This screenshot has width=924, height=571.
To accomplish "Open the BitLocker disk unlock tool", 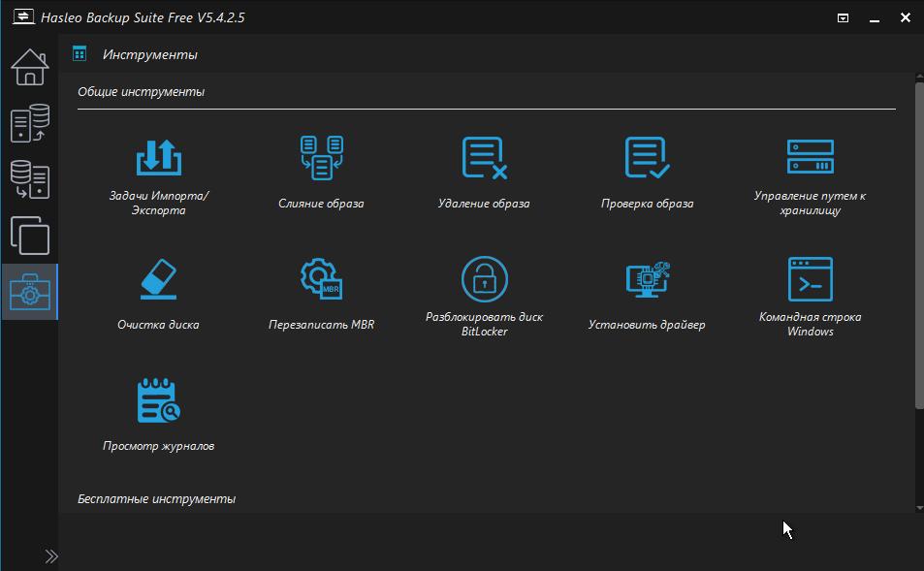I will [x=484, y=280].
